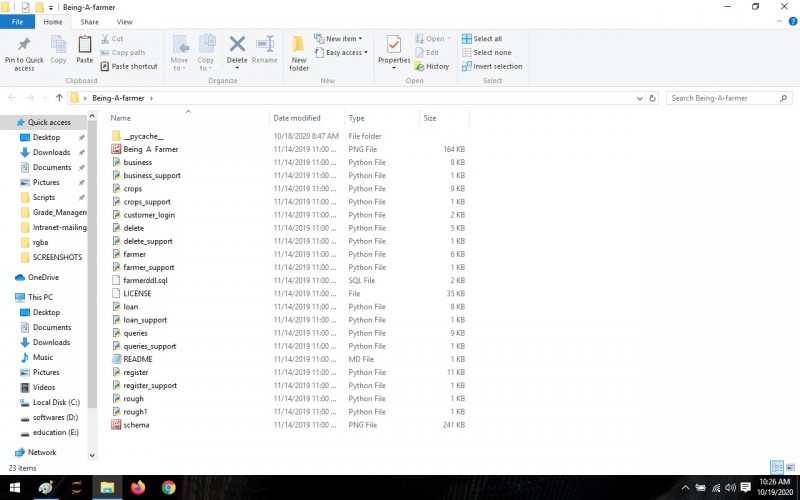The height and width of the screenshot is (500, 800).
Task: Open the Action Center notification icon
Action: coord(745,488)
